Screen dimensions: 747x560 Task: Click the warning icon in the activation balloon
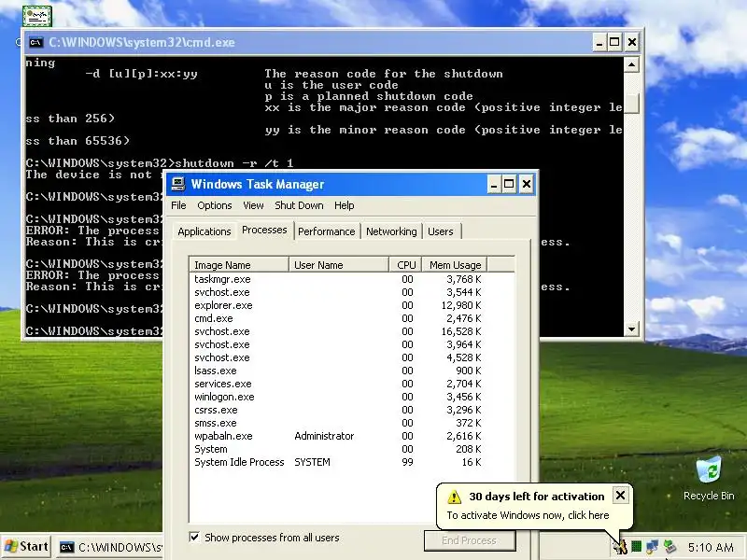[454, 497]
